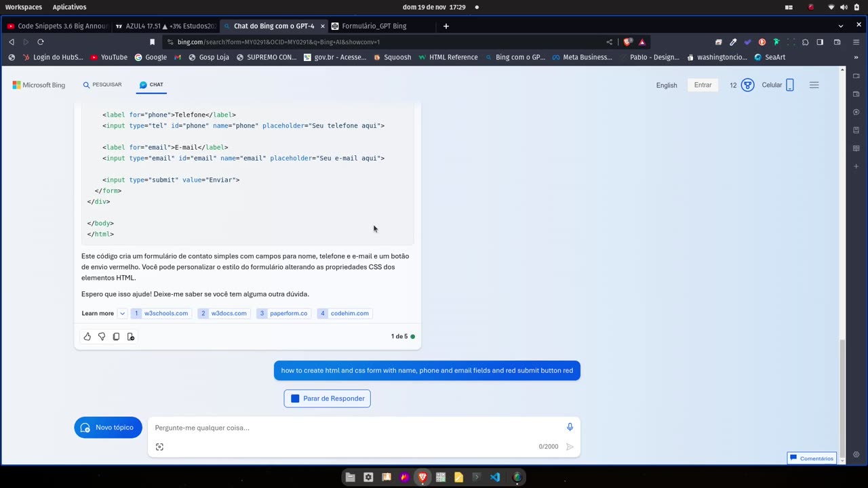
Task: Open the Wi-Fi network indicator
Action: (831, 7)
